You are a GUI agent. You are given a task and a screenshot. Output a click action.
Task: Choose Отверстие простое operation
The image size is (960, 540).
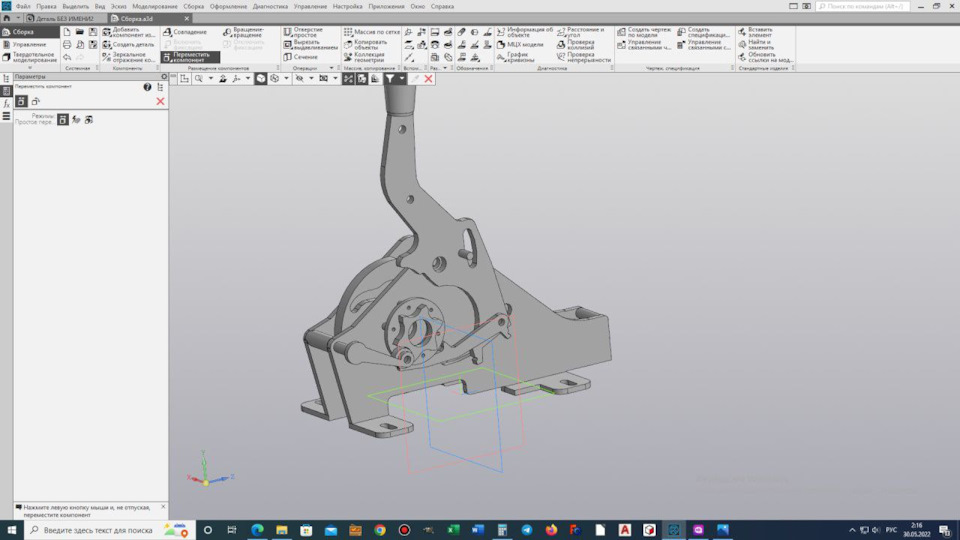pos(304,32)
